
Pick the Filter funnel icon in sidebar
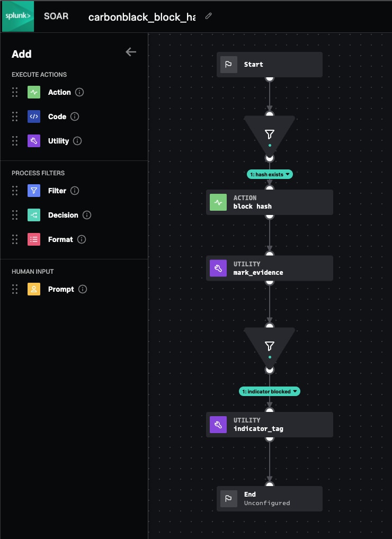pos(34,191)
